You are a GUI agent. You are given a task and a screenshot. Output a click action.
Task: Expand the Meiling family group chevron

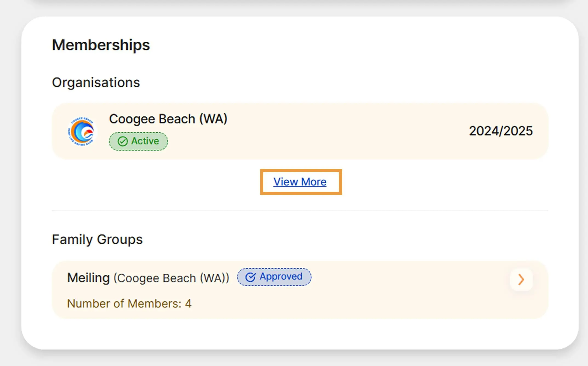(x=521, y=279)
